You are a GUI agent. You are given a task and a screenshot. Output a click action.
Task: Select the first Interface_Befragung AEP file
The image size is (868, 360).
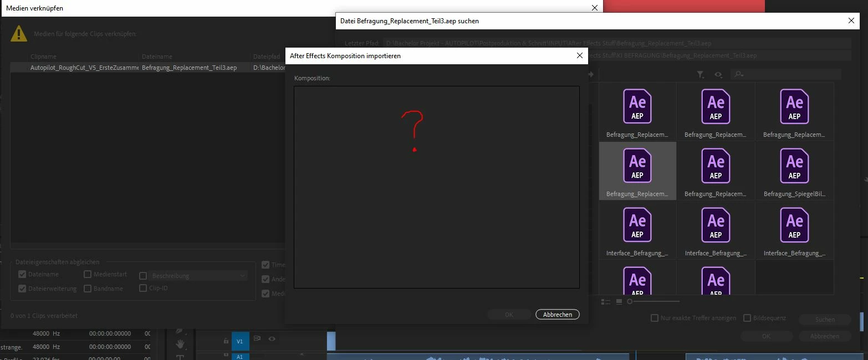637,230
